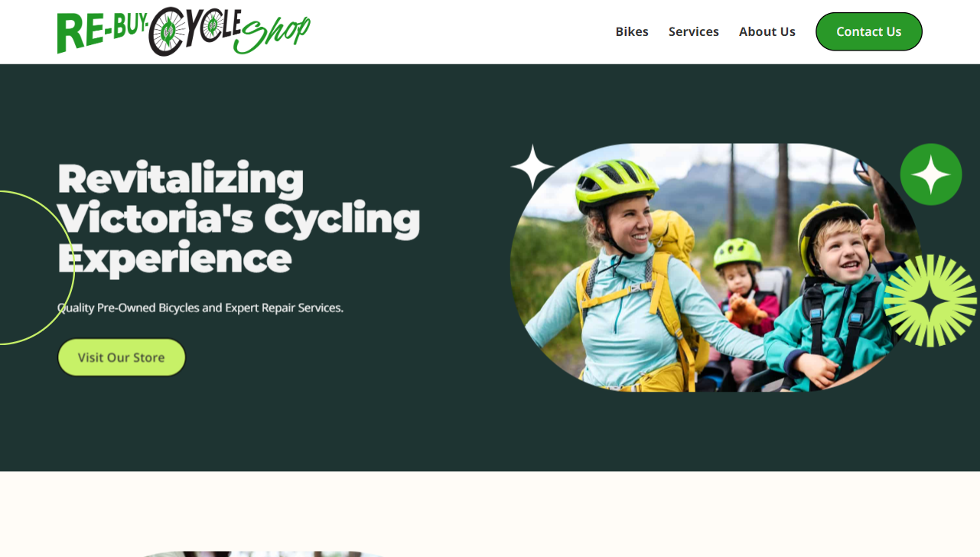Open the About Us page
The height and width of the screenshot is (557, 980).
(767, 31)
